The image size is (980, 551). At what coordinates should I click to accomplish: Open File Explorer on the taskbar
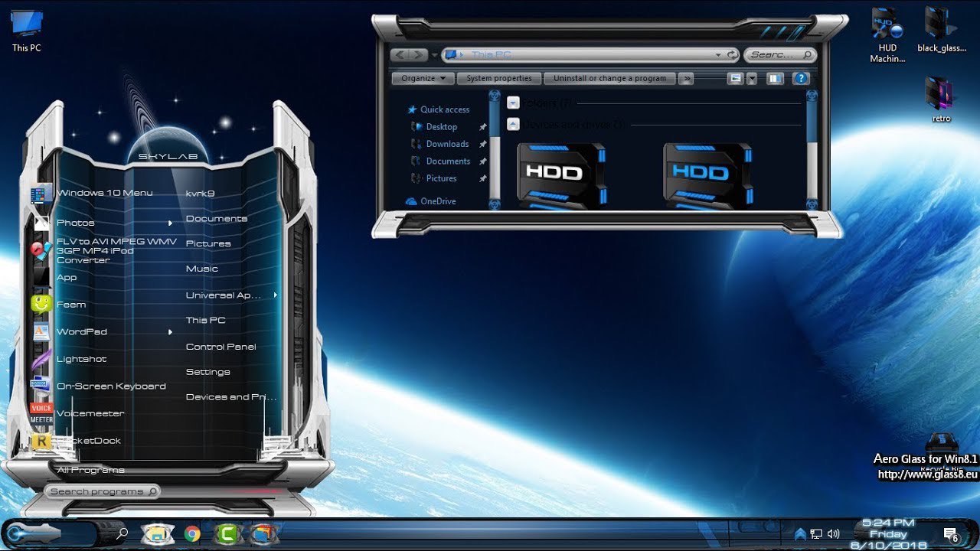pos(157,533)
